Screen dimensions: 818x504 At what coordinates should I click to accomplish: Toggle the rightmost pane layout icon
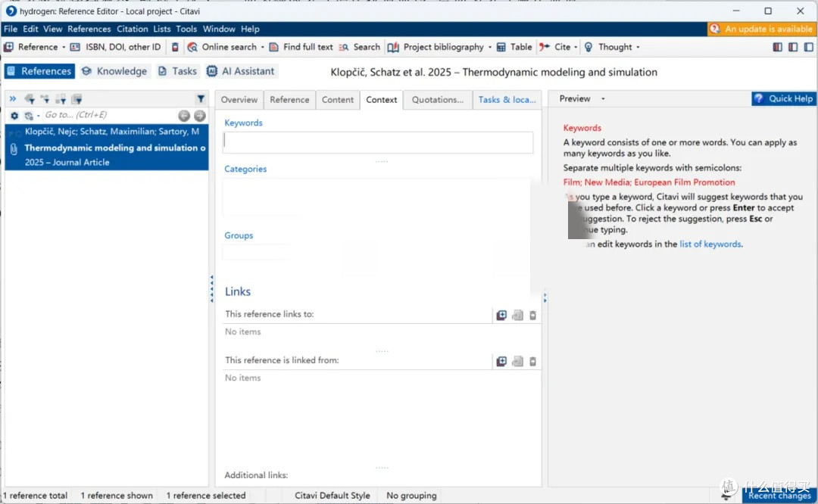(808, 47)
